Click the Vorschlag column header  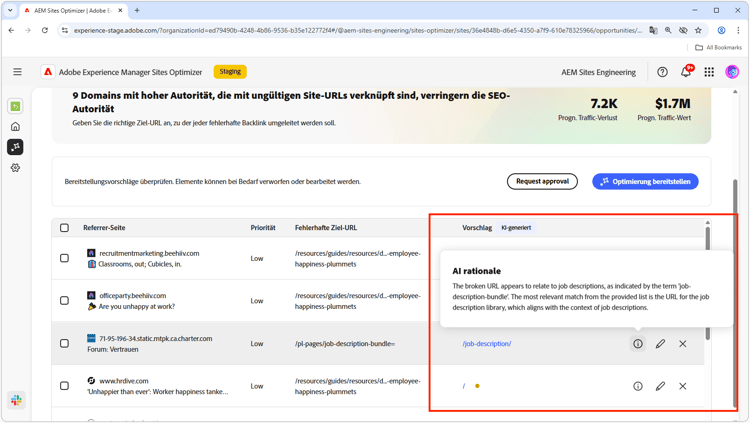[477, 228]
